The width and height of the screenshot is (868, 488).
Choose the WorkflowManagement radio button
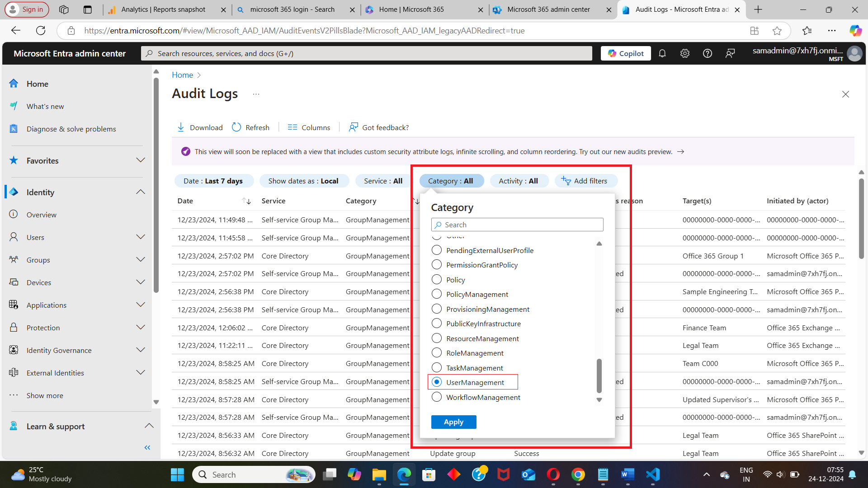(437, 397)
